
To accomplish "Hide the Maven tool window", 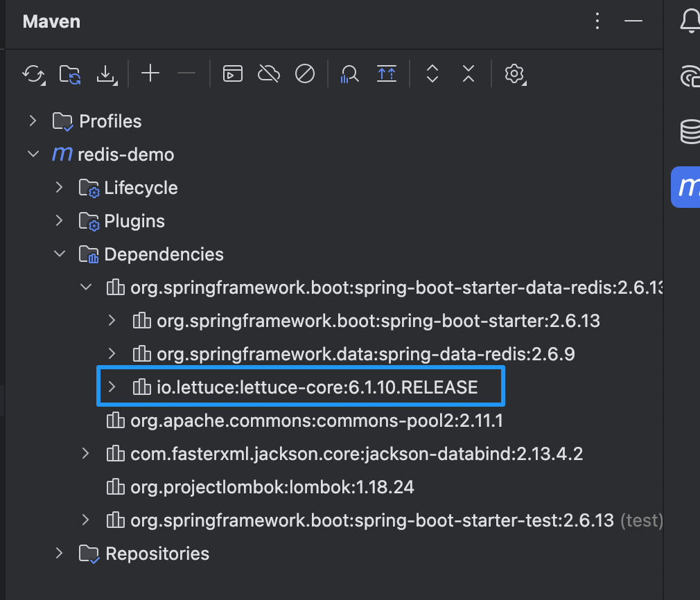I will pos(633,21).
